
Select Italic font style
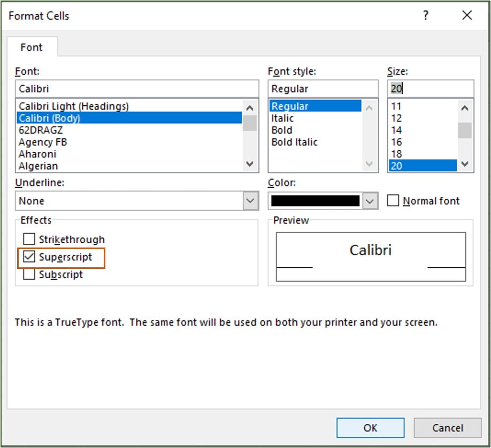[316, 118]
